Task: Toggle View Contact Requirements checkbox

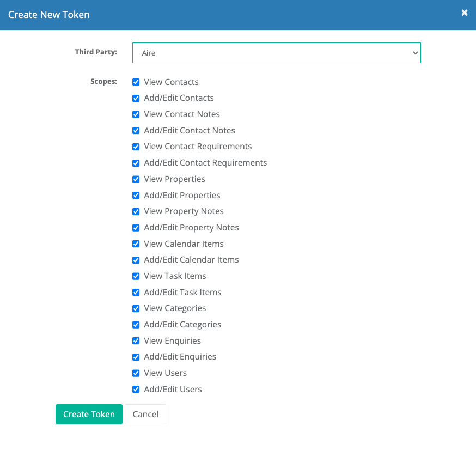Action: tap(136, 147)
